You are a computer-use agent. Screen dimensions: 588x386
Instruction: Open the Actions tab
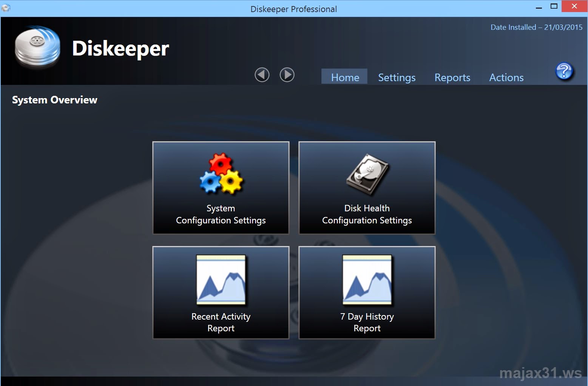coord(506,77)
